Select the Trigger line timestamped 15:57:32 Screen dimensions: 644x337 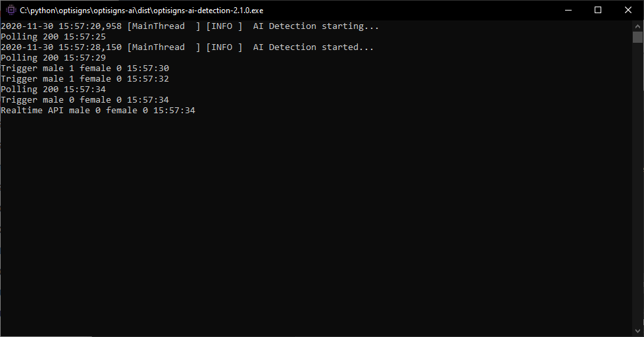click(85, 79)
